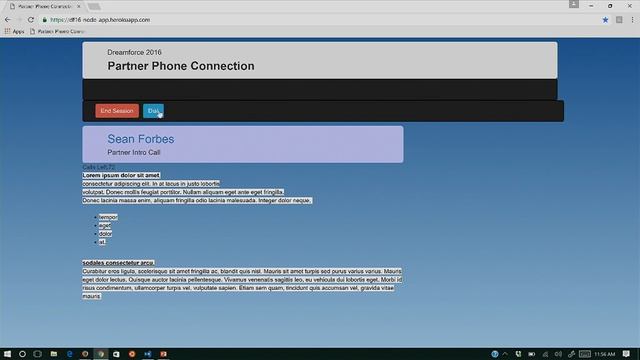This screenshot has height=360, width=640.
Task: Open the touch keyboard tray icon
Action: 584,354
